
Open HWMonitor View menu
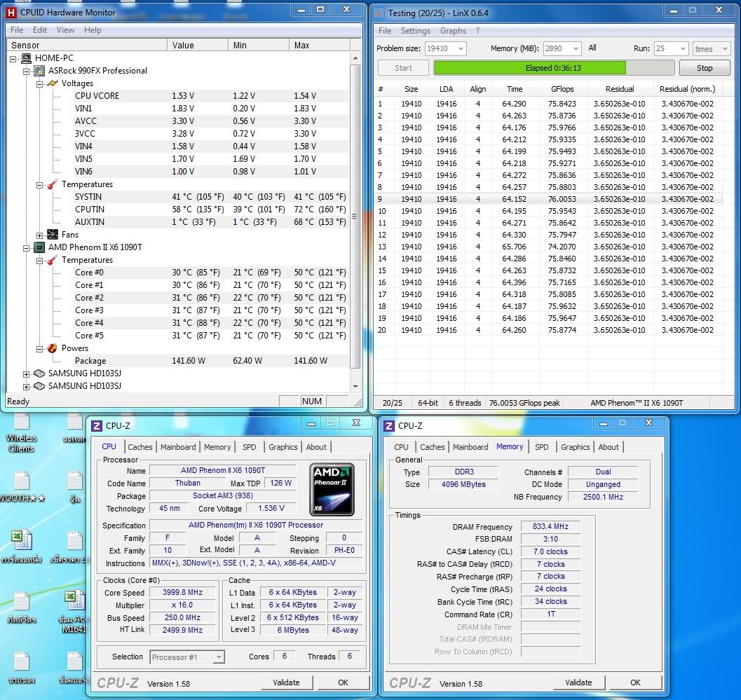[65, 29]
